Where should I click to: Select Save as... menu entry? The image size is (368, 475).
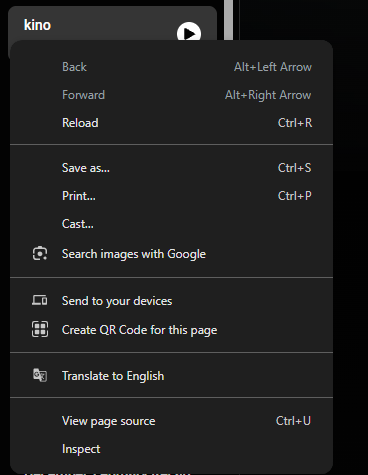click(x=171, y=168)
